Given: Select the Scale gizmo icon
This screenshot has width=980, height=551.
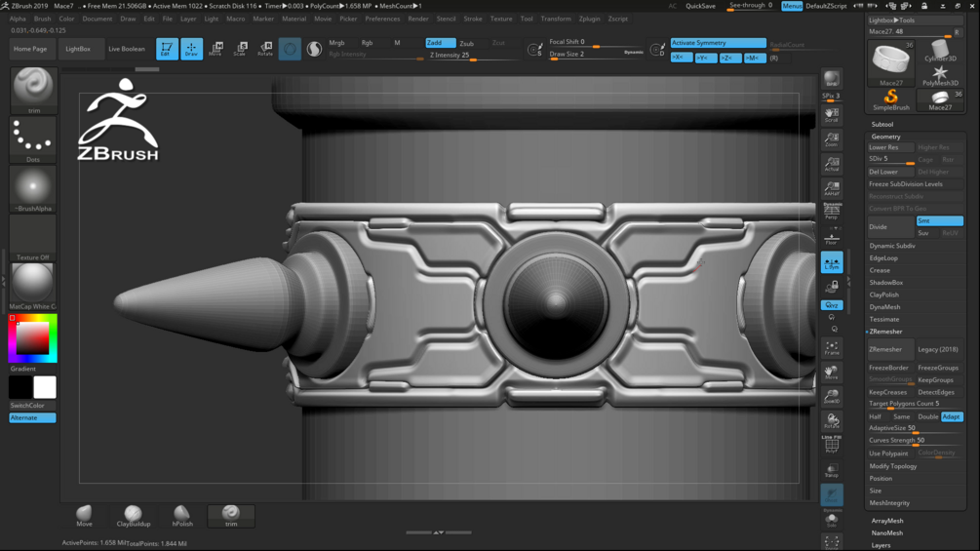Looking at the screenshot, I should (x=240, y=49).
